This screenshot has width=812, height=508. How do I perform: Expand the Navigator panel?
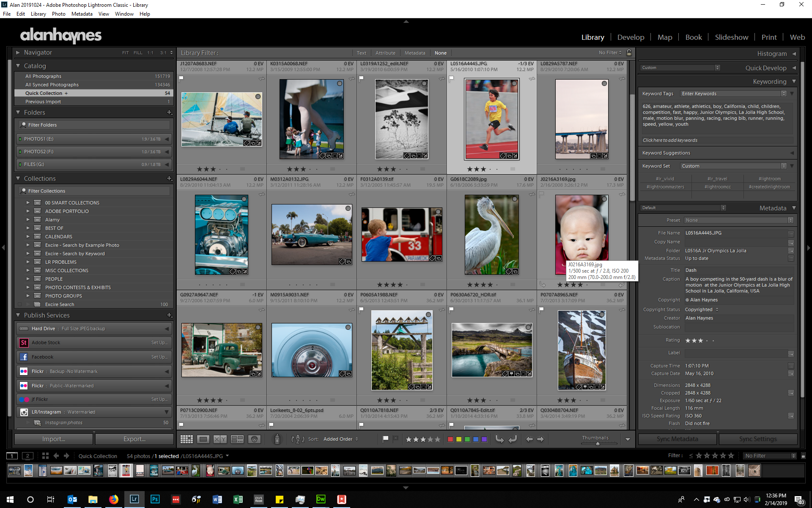coord(18,52)
